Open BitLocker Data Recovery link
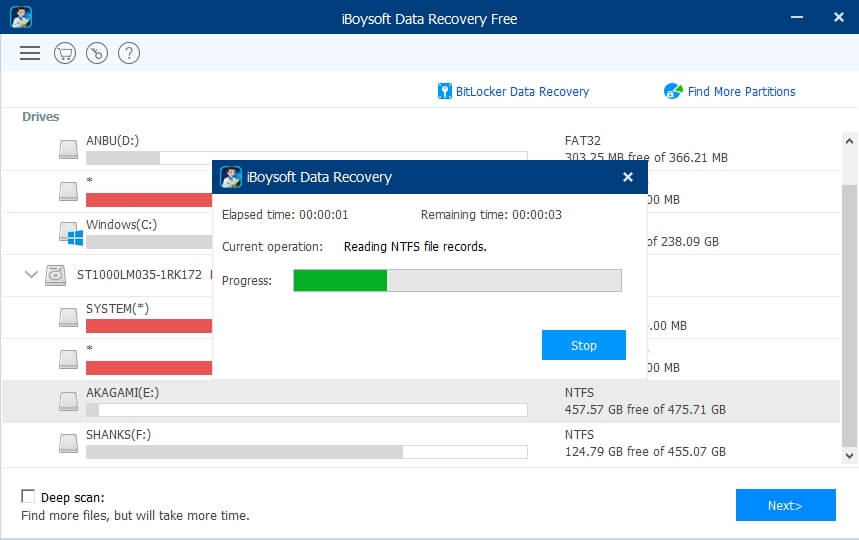 [522, 91]
